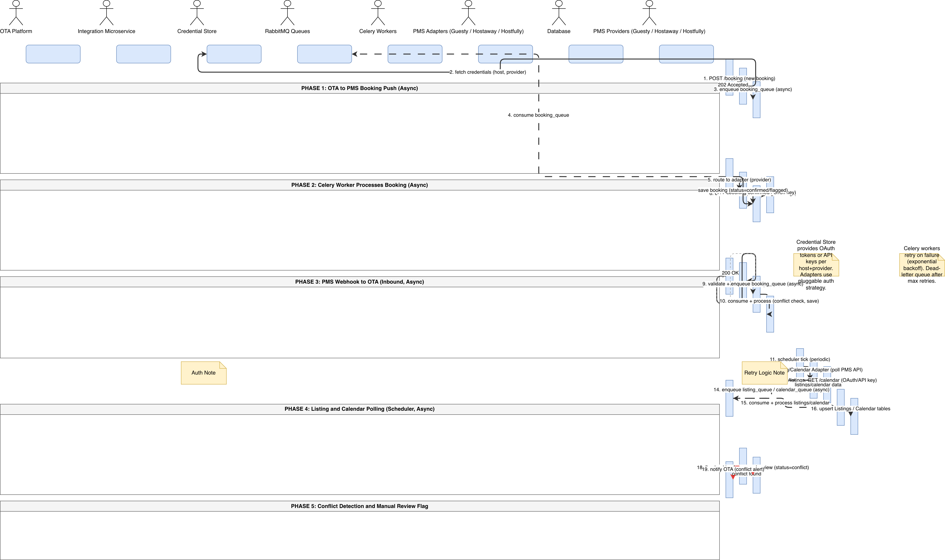Screen dimensions: 945x560
Task: Click the 'Database' label
Action: 559,31
